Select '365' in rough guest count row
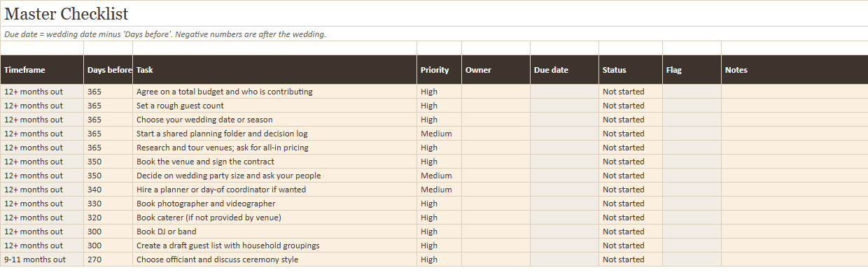The width and height of the screenshot is (868, 277). coord(108,106)
